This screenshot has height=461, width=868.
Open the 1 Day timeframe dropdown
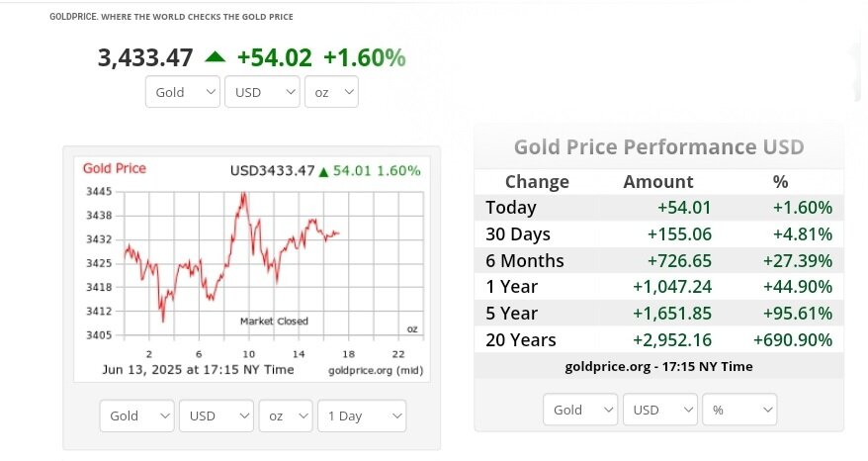coord(363,415)
